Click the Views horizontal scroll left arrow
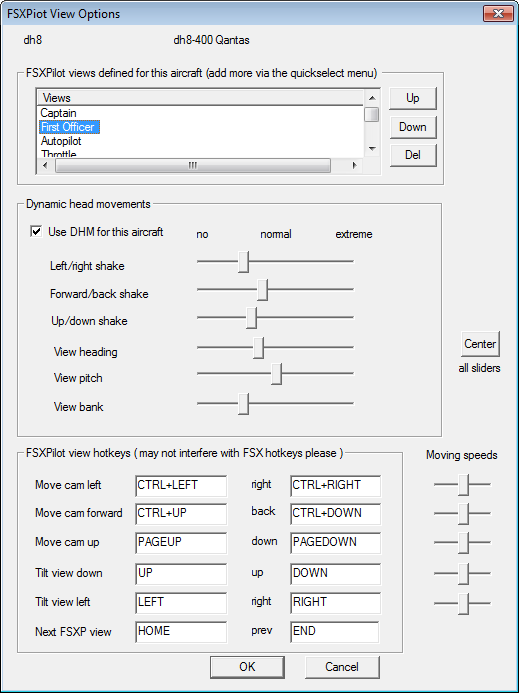This screenshot has width=519, height=693. tap(45, 166)
